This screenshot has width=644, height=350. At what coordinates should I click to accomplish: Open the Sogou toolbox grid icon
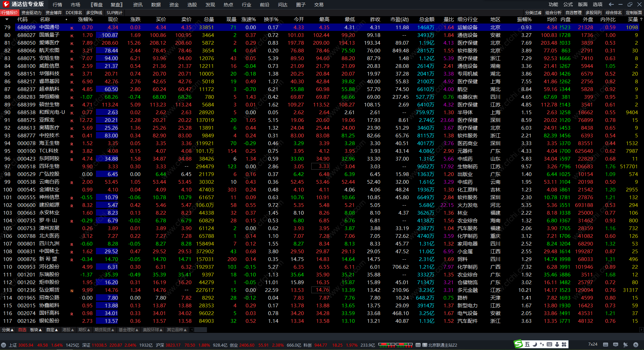click(564, 344)
